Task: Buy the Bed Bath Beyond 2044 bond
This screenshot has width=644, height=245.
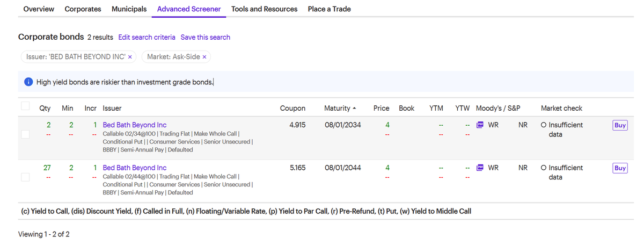Action: click(x=620, y=168)
